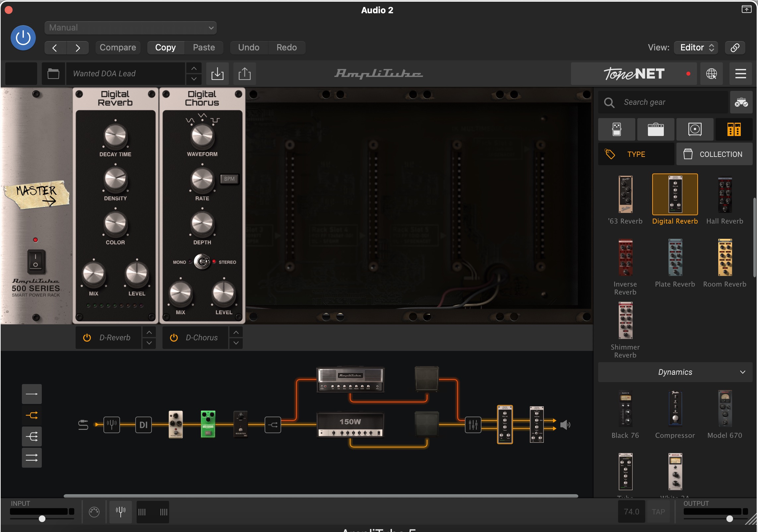758x532 pixels.
Task: Click D-Reverb preset up chevron
Action: click(x=149, y=332)
